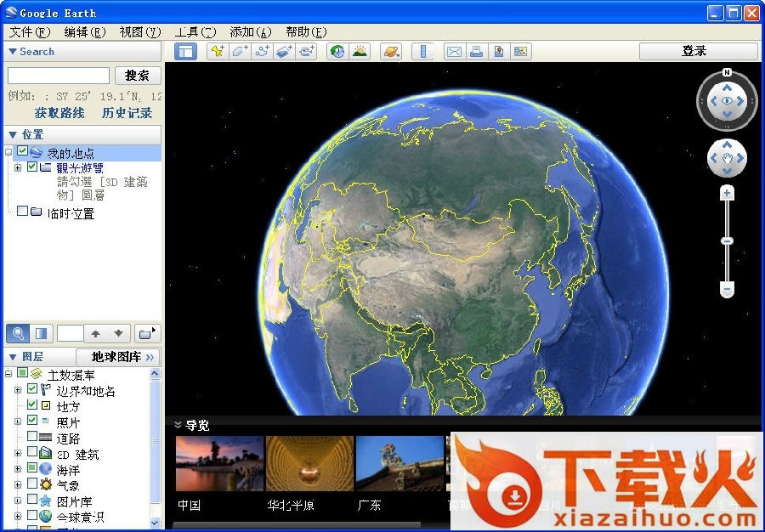Add a placemark with pushpin icon
Viewport: 765px width, 532px height.
(x=217, y=51)
